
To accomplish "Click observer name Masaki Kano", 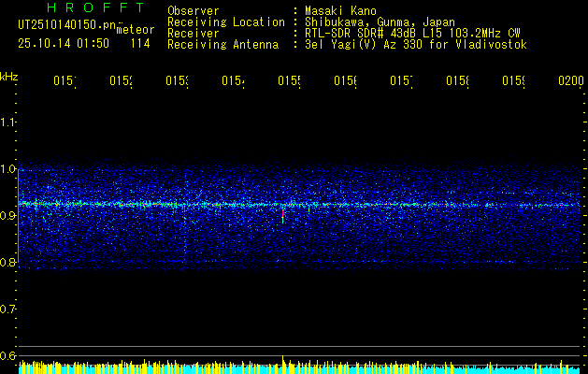I will [x=340, y=11].
